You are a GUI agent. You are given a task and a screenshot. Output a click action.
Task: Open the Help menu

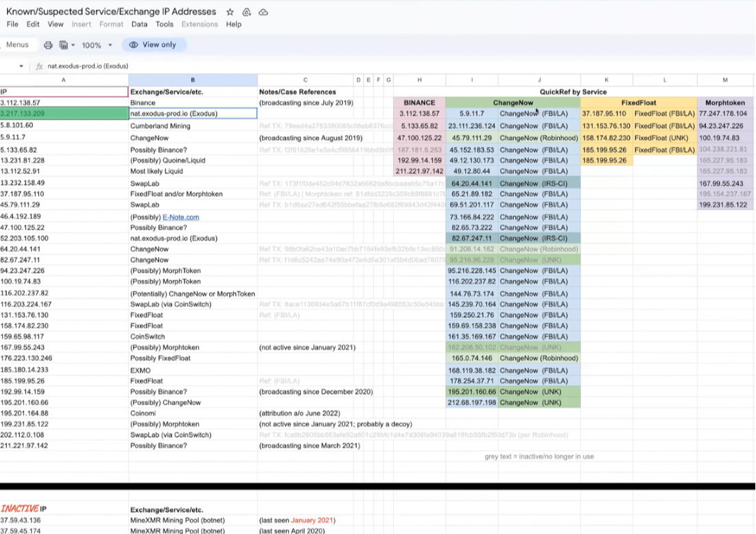coord(234,24)
